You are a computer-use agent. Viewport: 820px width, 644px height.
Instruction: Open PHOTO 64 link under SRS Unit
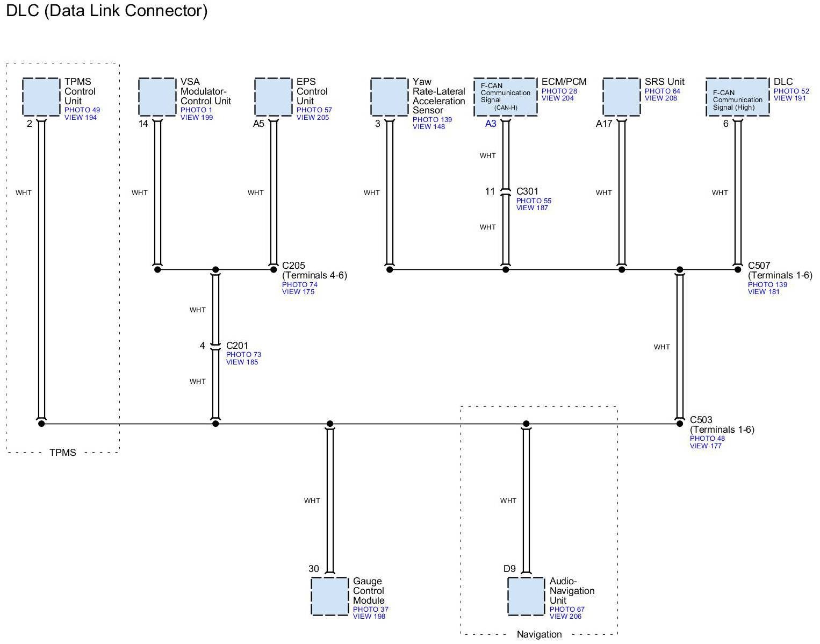click(662, 91)
